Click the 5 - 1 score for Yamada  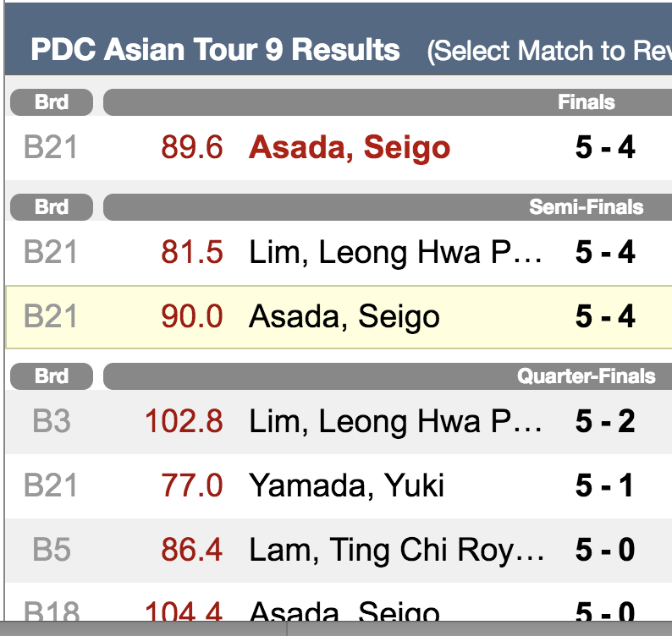point(604,485)
